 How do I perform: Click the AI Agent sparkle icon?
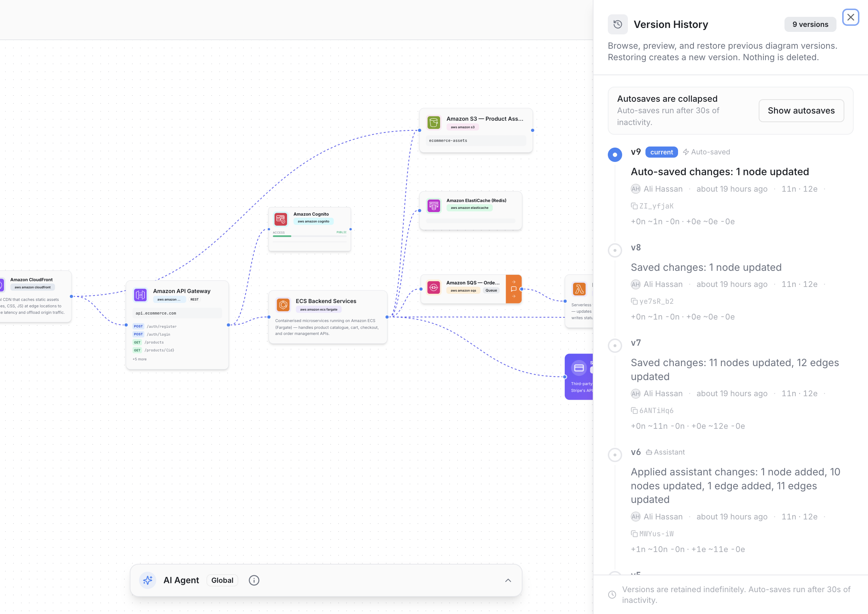pos(148,580)
